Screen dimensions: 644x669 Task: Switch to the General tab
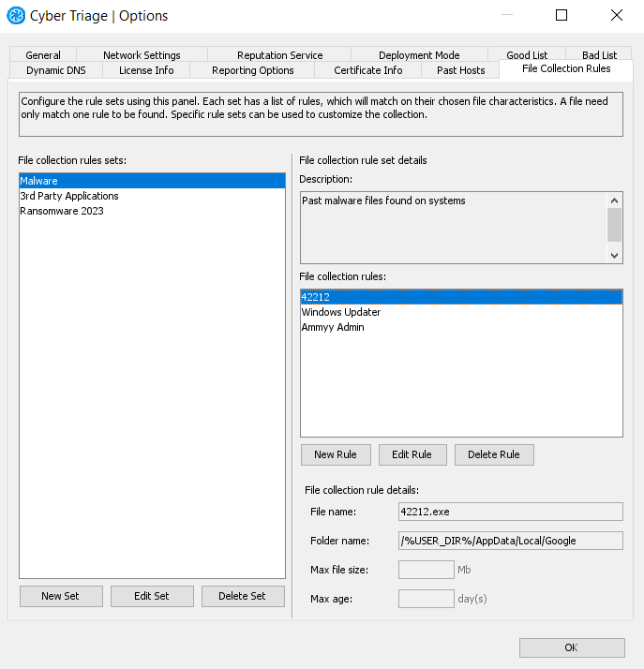tap(43, 54)
